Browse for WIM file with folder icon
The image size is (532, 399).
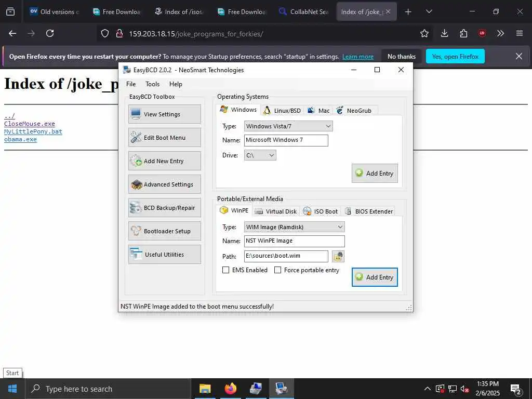point(338,256)
